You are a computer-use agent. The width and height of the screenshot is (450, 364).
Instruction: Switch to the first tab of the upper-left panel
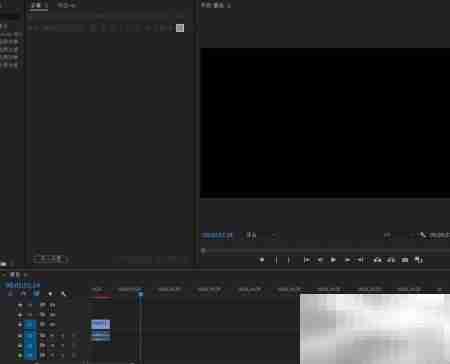coord(38,5)
